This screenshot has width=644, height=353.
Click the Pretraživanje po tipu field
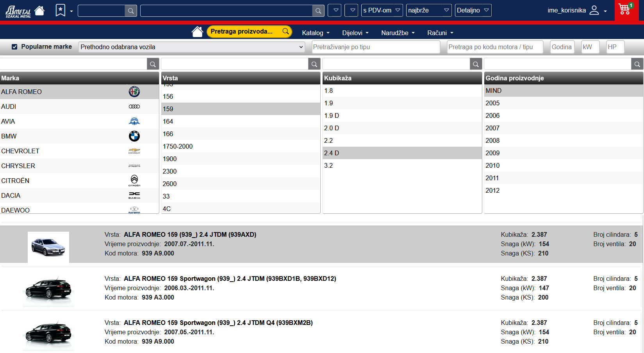[375, 47]
